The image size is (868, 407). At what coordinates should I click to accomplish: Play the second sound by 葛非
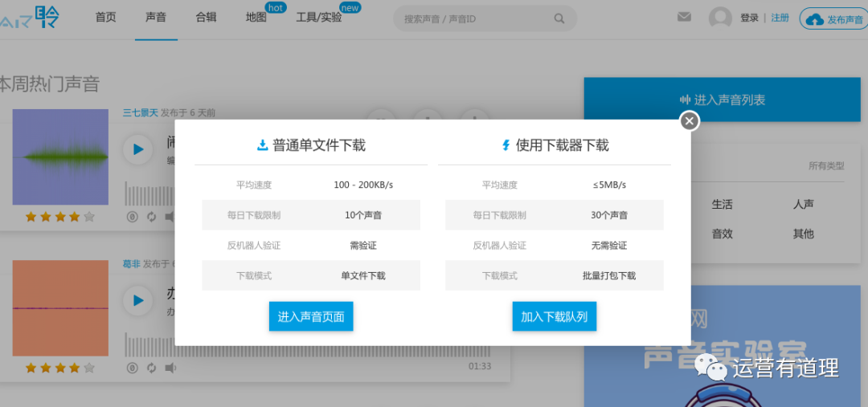point(138,300)
